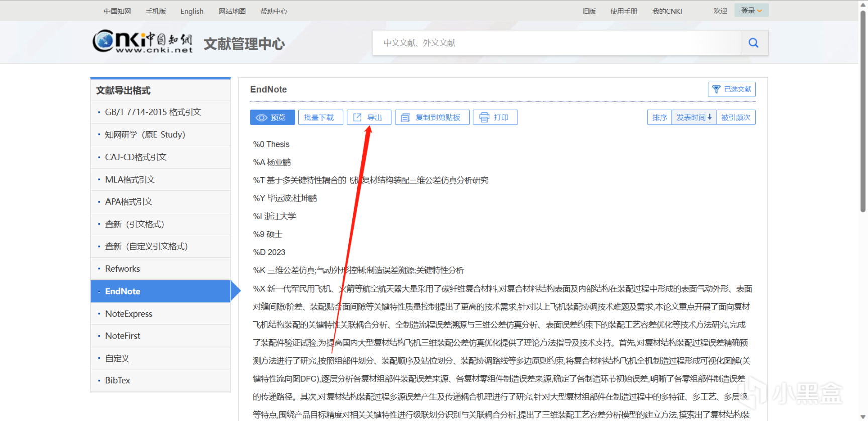Screen dimensions: 868x421
Task: Switch to the English site
Action: tap(192, 11)
